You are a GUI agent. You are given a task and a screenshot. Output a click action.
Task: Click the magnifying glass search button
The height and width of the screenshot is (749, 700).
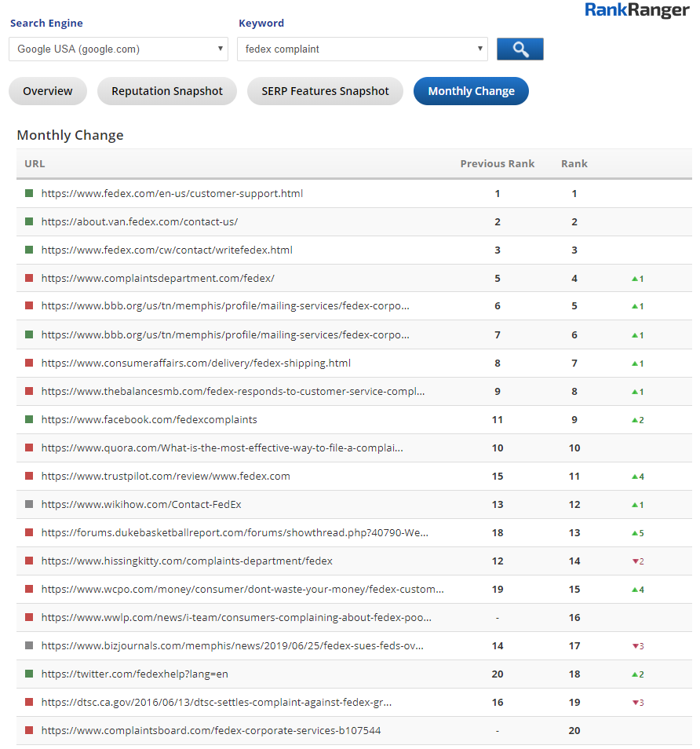point(520,49)
